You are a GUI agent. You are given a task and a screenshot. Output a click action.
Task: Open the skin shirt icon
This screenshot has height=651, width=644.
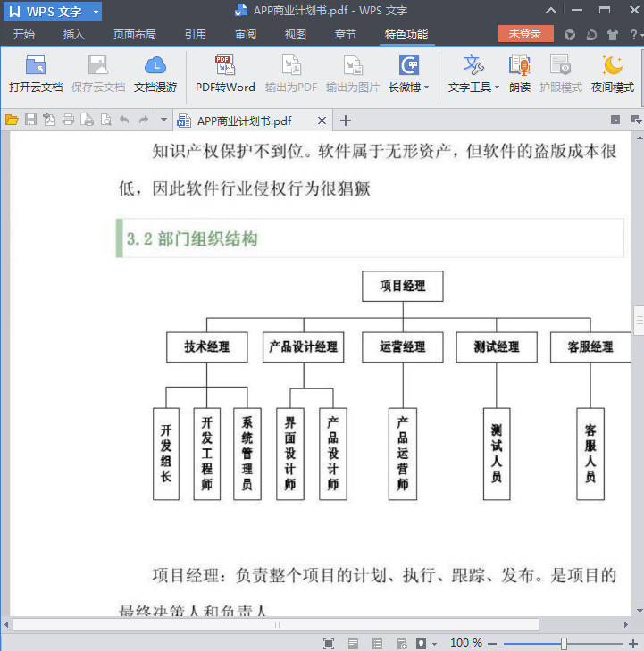point(613,35)
